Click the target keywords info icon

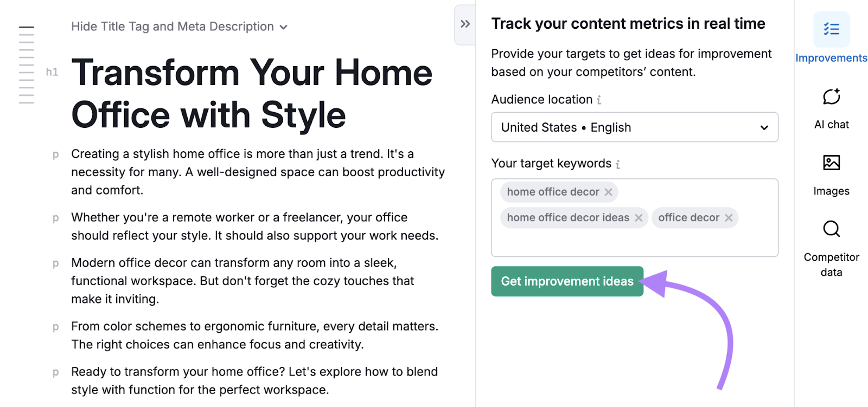[x=617, y=164]
